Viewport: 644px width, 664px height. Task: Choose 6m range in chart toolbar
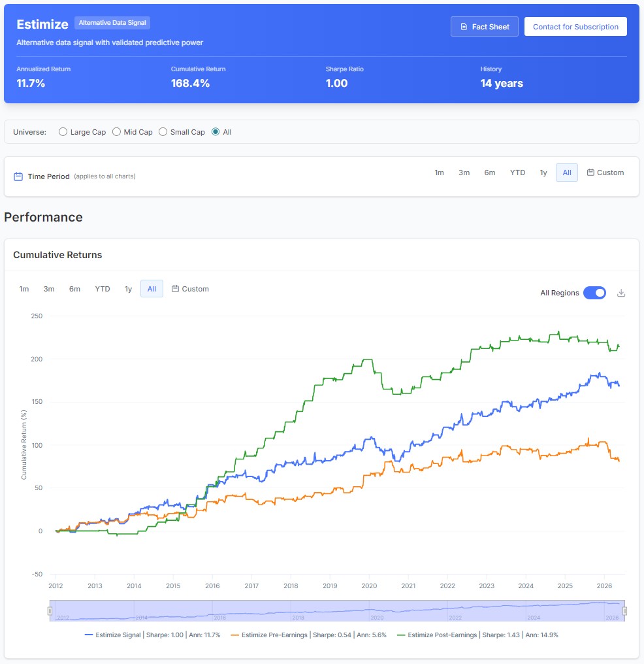(x=74, y=289)
